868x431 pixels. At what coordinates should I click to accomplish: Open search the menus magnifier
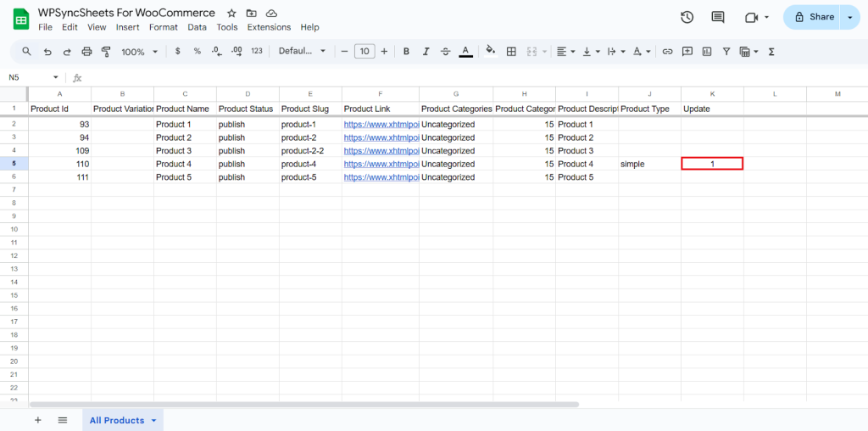tap(26, 52)
